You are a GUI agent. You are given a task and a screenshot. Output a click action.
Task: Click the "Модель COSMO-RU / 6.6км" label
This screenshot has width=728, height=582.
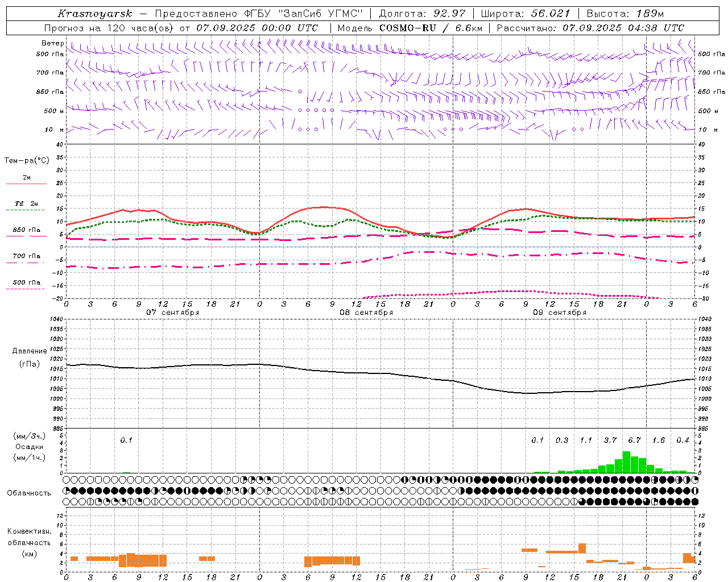(x=410, y=28)
